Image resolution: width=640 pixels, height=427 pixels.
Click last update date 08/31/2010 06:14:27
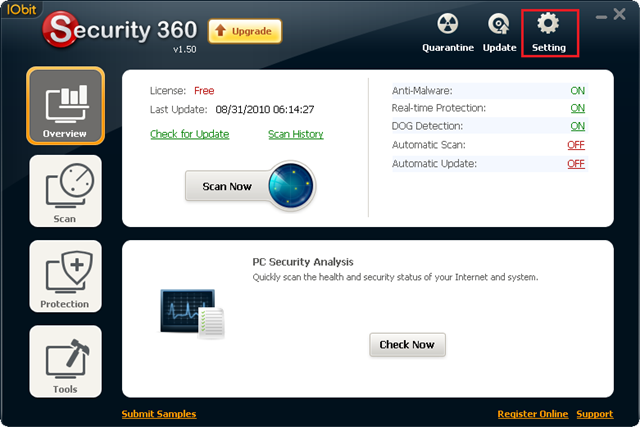(x=265, y=109)
